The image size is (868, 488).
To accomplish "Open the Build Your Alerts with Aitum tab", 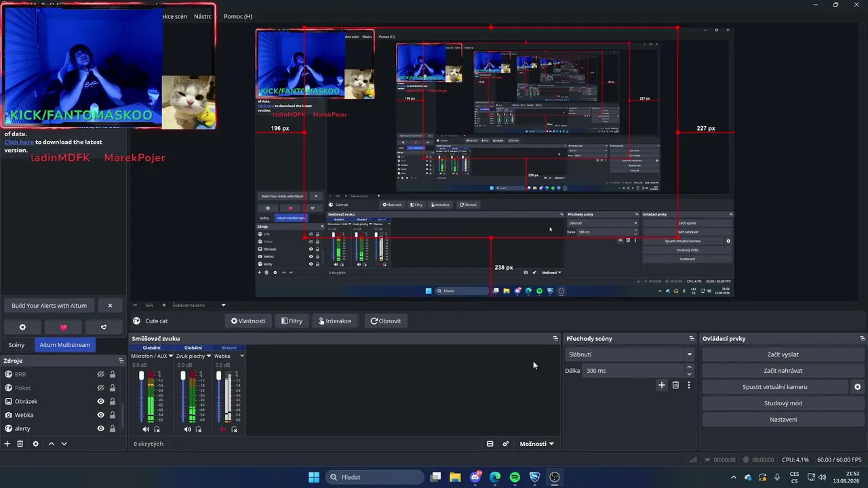I will coord(50,306).
